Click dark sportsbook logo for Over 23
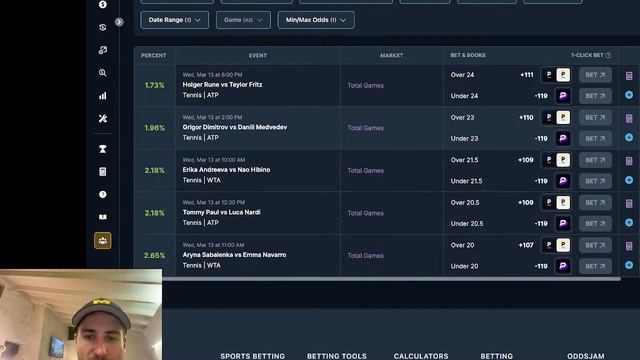Screen dimensions: 640x360 (x=549, y=118)
